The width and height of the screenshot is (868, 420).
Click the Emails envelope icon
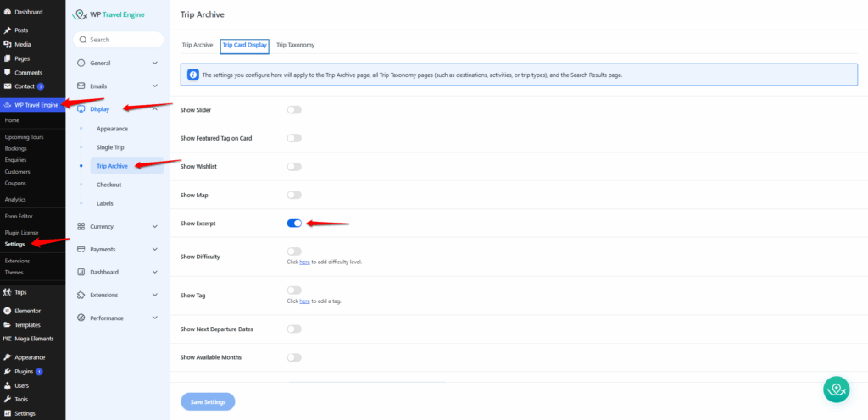point(81,86)
